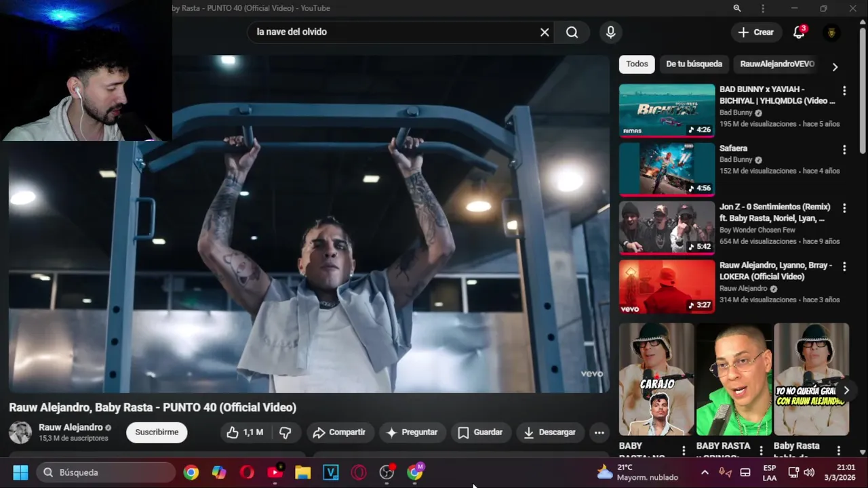Click the search magnifier button

tap(572, 32)
